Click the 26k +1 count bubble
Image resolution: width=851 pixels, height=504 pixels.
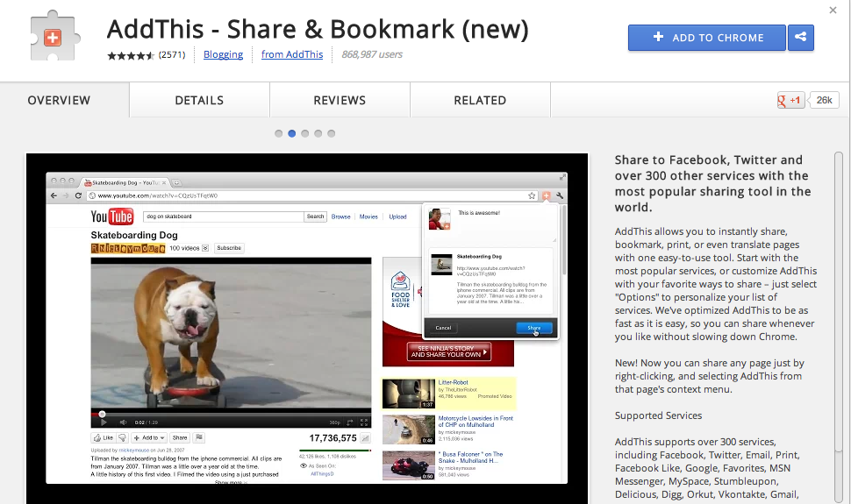824,101
